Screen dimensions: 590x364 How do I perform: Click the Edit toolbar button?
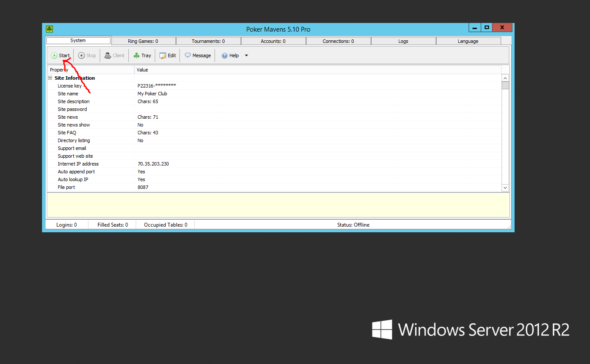coord(168,55)
